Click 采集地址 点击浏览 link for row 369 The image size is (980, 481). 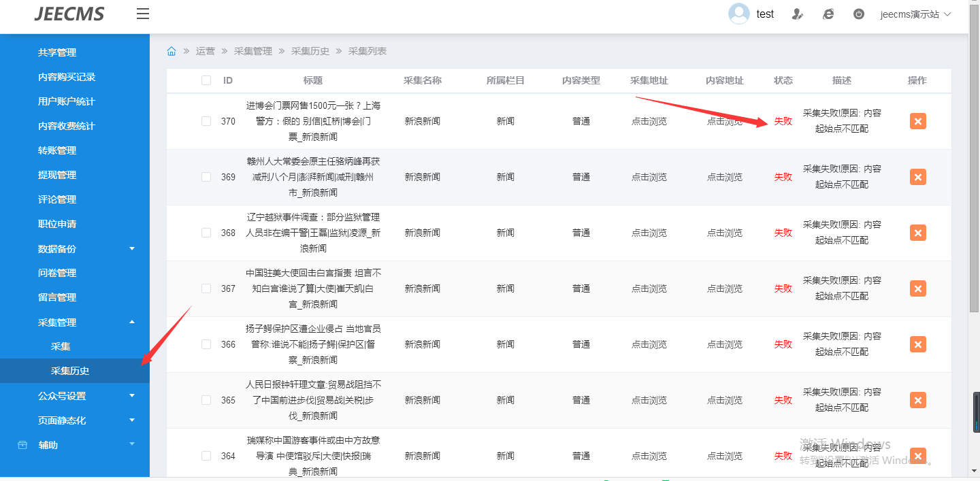point(649,177)
